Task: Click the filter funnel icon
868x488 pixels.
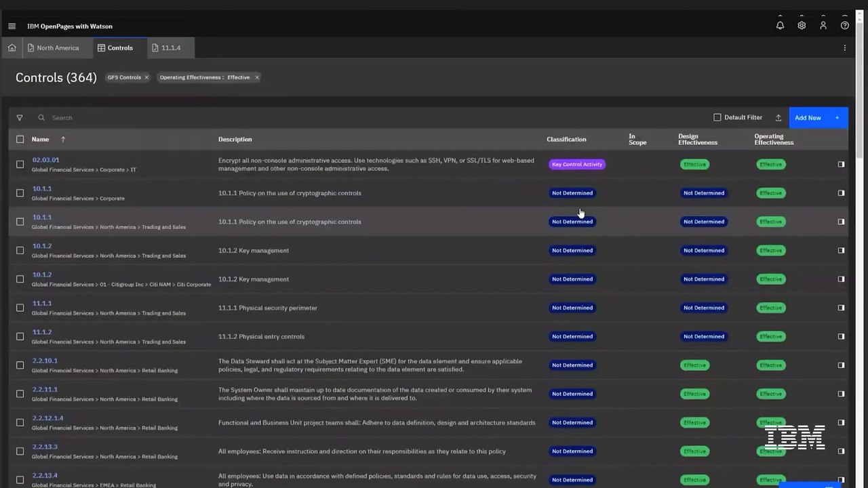Action: [x=20, y=118]
